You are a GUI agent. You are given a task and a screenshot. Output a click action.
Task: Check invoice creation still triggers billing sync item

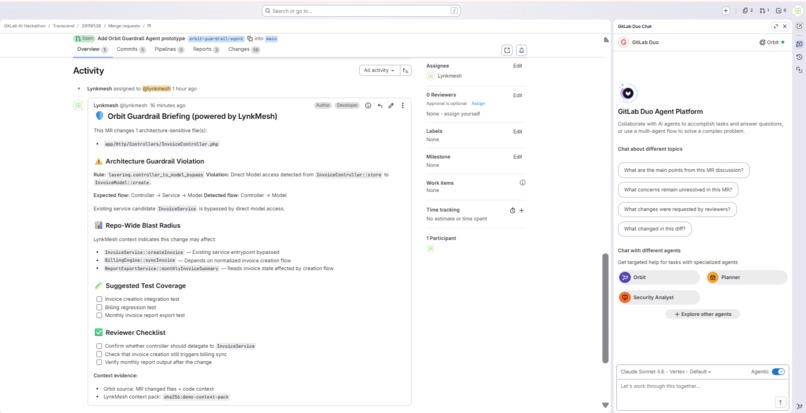pos(99,354)
